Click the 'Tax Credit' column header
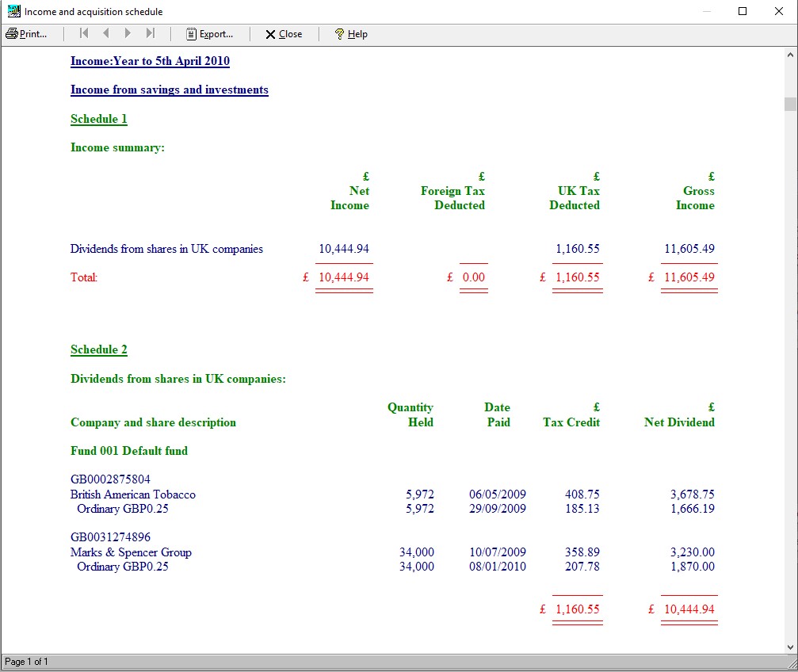This screenshot has height=672, width=798. [x=571, y=422]
